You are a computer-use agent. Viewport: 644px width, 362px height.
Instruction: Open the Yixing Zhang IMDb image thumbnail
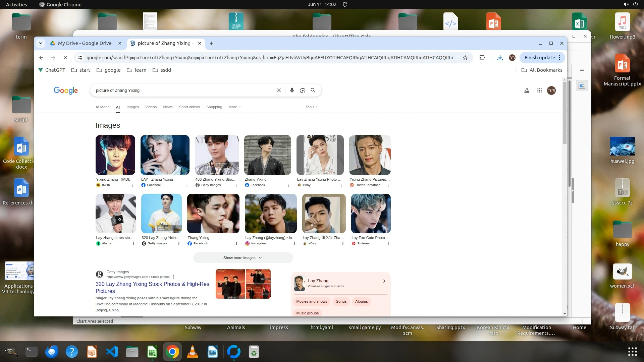pos(115,155)
